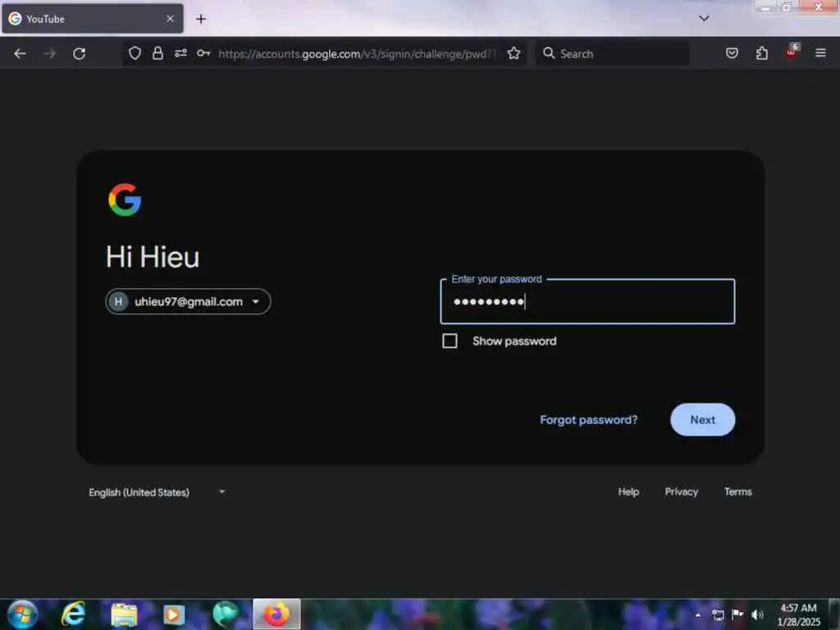This screenshot has height=630, width=840.
Task: Open the tracking protection shield icon
Action: 135,53
